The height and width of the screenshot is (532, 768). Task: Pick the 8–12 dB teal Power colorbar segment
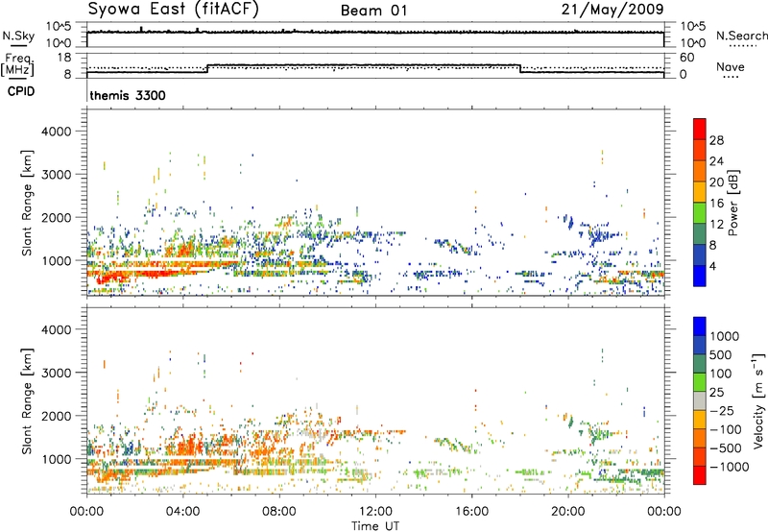(700, 234)
